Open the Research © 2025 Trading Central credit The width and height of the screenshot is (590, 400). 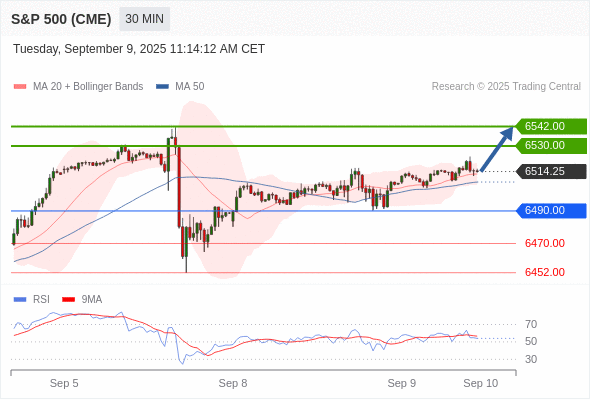(x=506, y=87)
